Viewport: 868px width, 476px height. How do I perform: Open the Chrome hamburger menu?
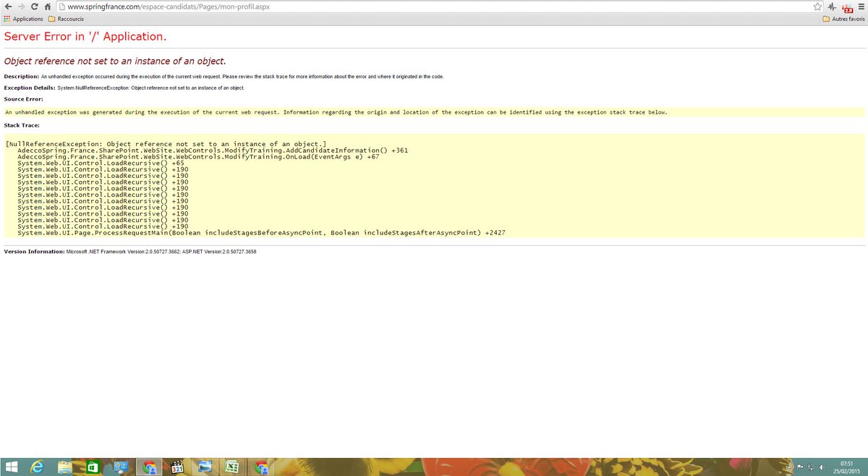coord(861,7)
